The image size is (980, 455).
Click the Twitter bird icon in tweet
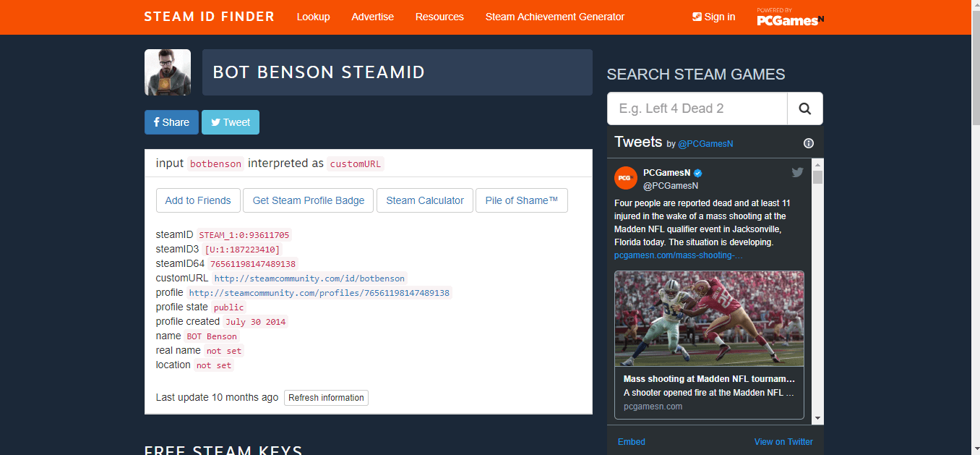click(x=797, y=172)
